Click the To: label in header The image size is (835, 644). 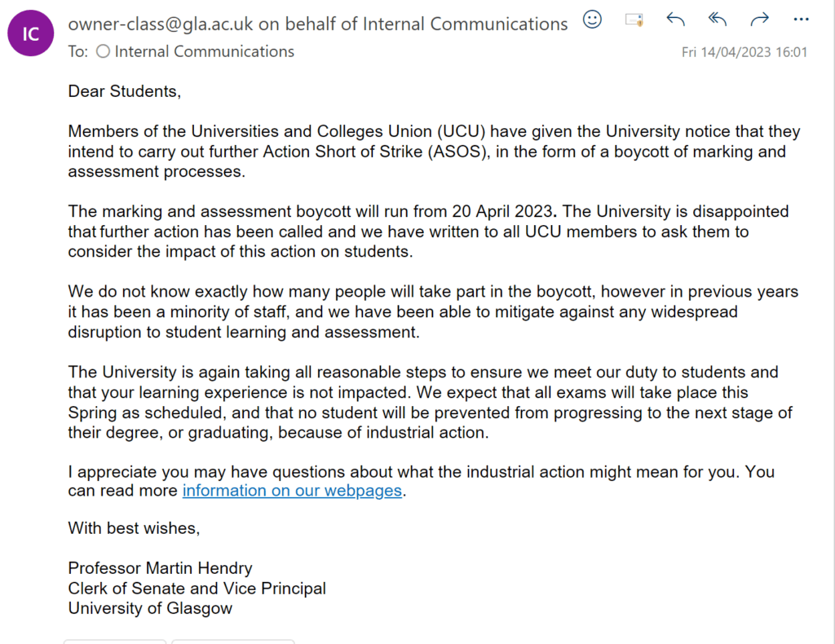pos(77,51)
